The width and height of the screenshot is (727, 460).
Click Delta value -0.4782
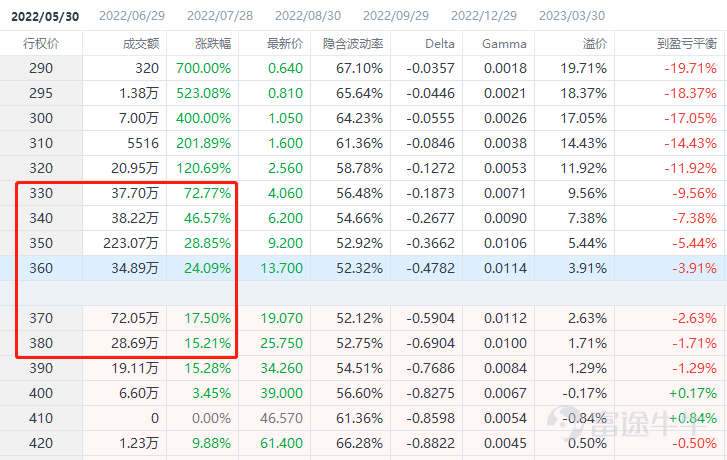click(431, 268)
